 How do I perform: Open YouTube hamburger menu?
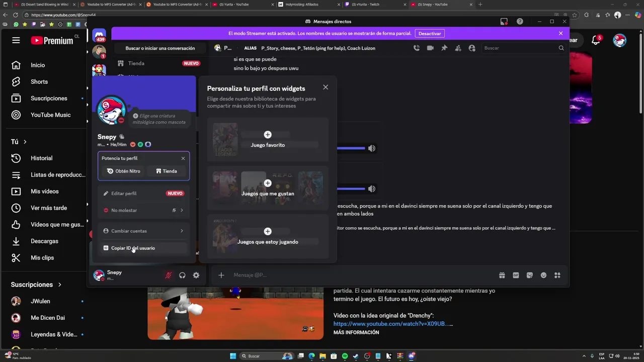tap(16, 40)
